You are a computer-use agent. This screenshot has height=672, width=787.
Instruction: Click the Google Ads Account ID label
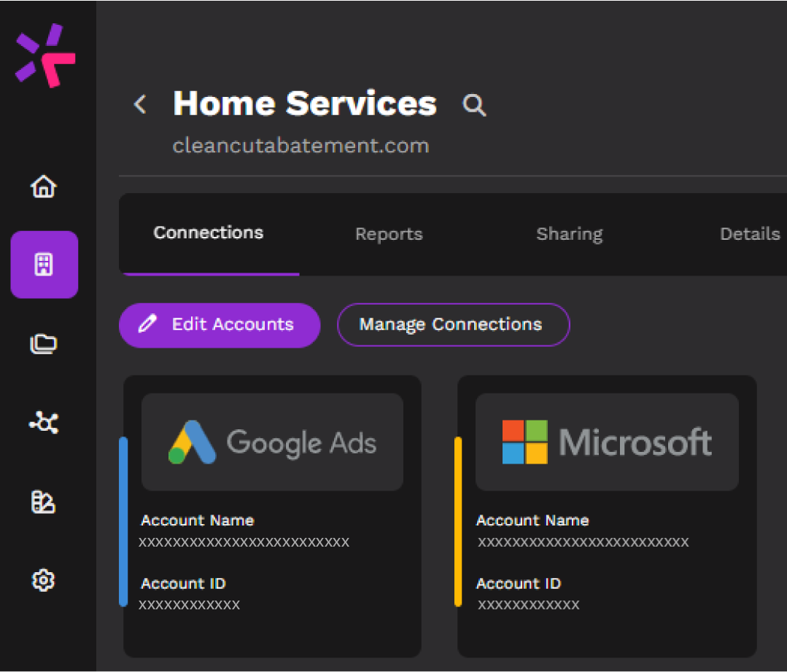coord(183,584)
